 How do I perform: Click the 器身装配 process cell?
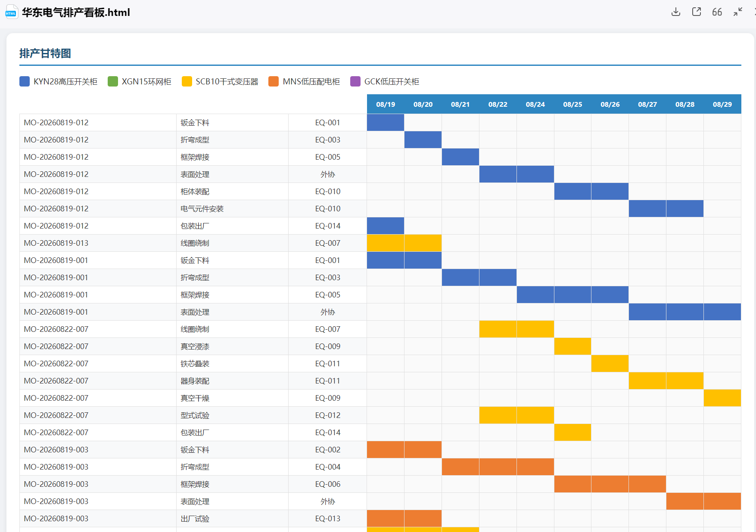tap(233, 381)
